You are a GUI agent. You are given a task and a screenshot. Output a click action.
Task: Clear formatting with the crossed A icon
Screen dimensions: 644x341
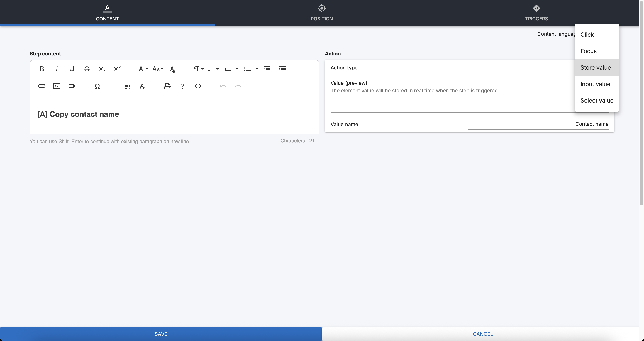[142, 86]
